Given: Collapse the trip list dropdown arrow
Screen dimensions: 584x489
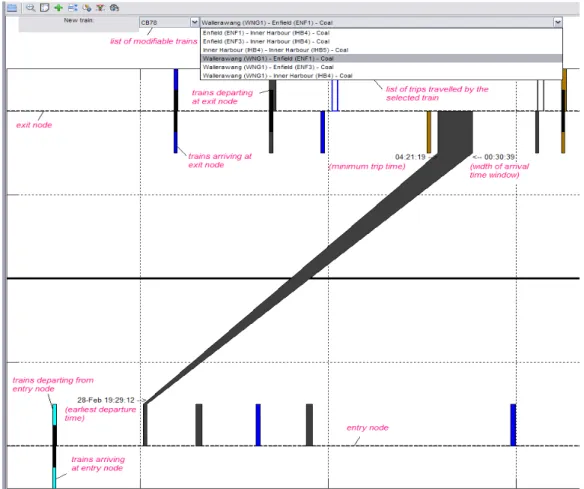Looking at the screenshot, I should pyautogui.click(x=558, y=22).
